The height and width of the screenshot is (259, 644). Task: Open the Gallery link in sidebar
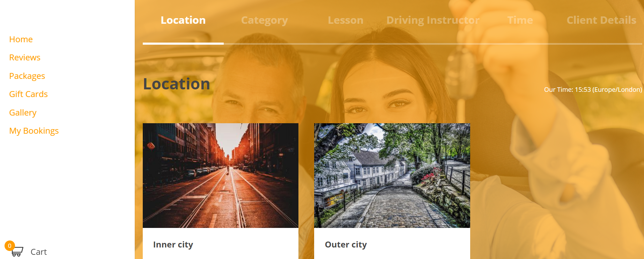click(x=23, y=113)
